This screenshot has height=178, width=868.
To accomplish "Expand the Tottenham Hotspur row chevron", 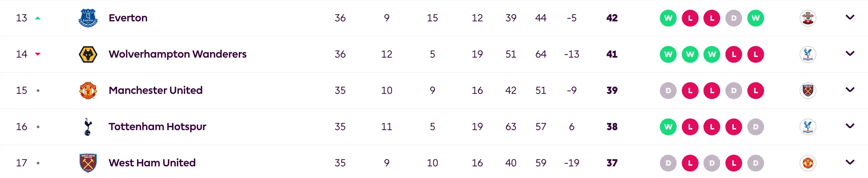I will (x=850, y=126).
